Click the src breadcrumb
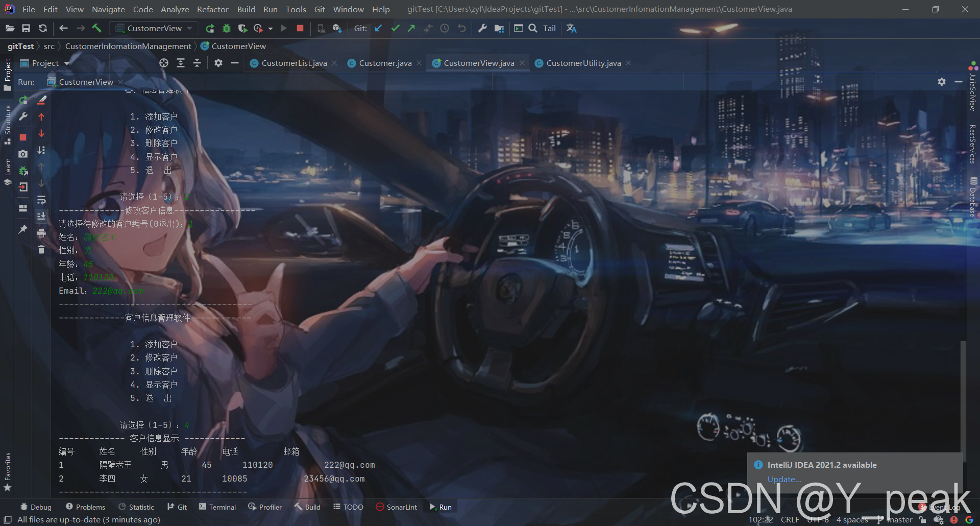The image size is (980, 526). [x=49, y=46]
